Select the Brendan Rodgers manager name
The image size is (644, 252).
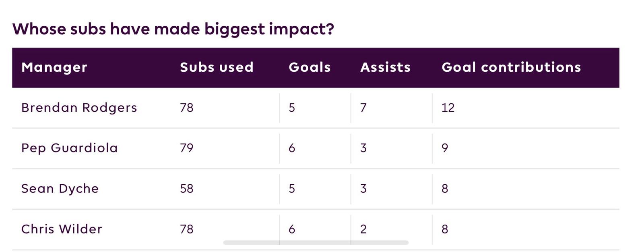[79, 108]
